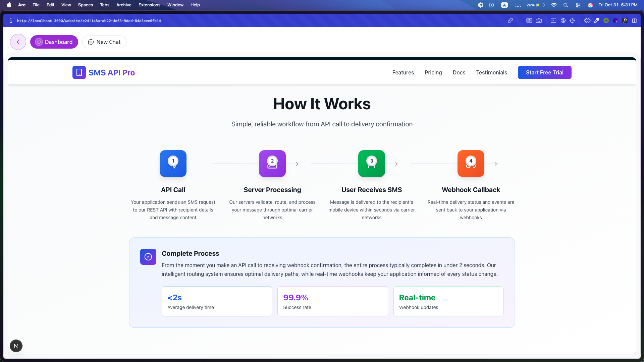
Task: Go to the Testimonials nav link
Action: pyautogui.click(x=491, y=72)
